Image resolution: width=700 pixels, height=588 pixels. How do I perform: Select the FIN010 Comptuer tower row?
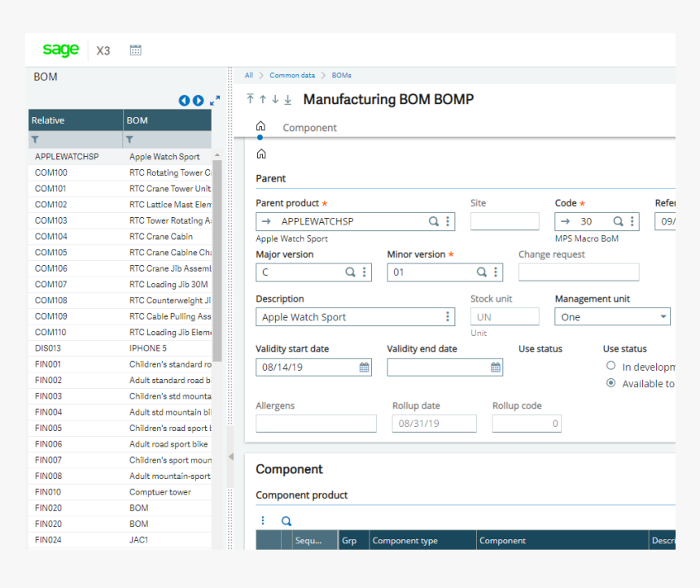[120, 492]
